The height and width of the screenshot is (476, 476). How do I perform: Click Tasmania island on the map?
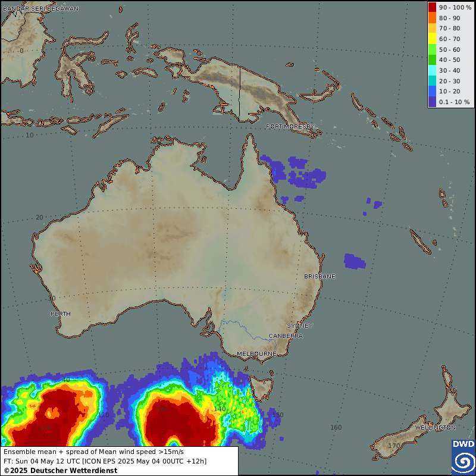click(261, 388)
